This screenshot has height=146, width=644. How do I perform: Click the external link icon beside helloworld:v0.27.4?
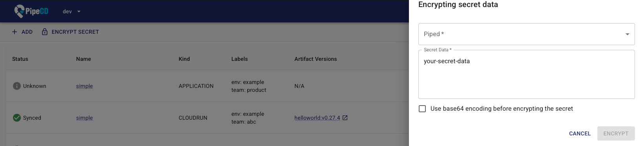click(345, 118)
